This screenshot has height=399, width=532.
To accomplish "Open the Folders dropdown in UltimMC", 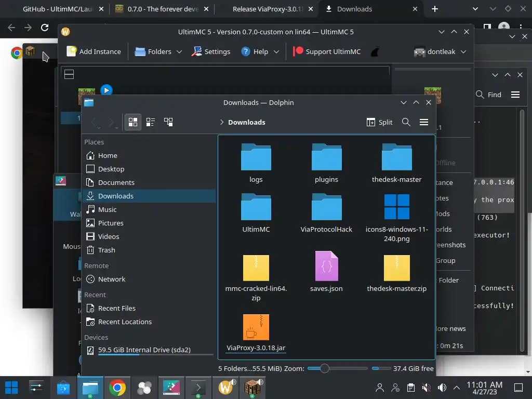I will pyautogui.click(x=158, y=51).
